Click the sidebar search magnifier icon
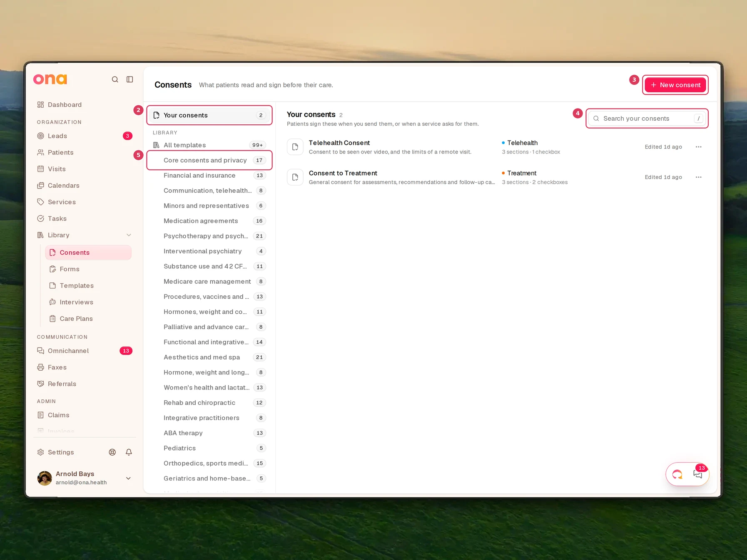The width and height of the screenshot is (747, 560). (x=115, y=79)
